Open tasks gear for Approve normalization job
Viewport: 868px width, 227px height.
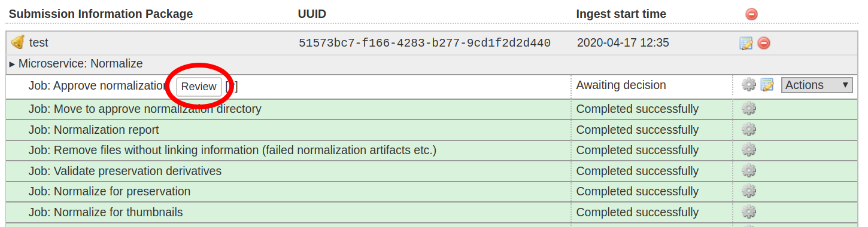pyautogui.click(x=749, y=85)
